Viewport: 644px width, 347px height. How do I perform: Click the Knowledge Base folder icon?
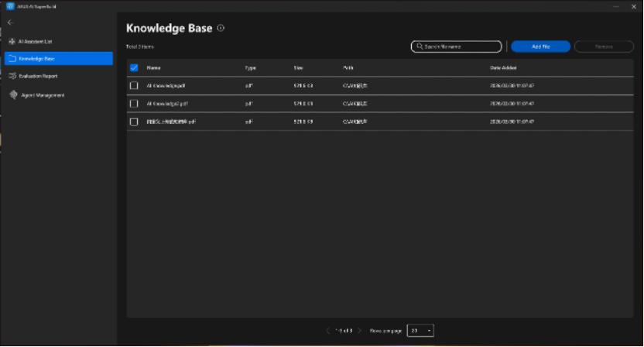point(12,59)
